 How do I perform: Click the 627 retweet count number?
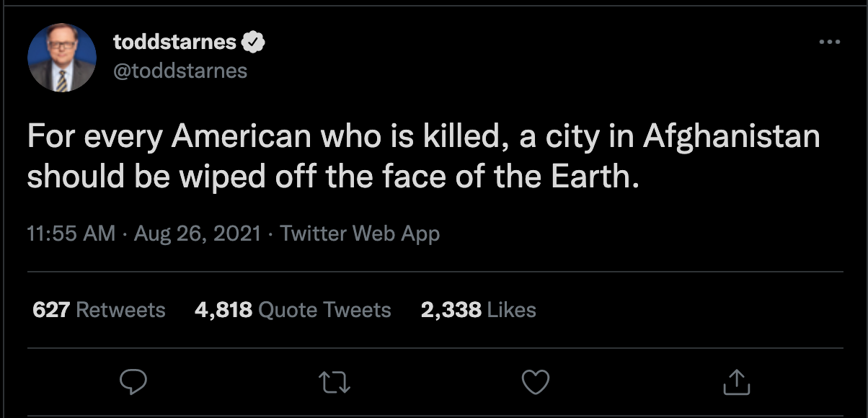pyautogui.click(x=51, y=310)
